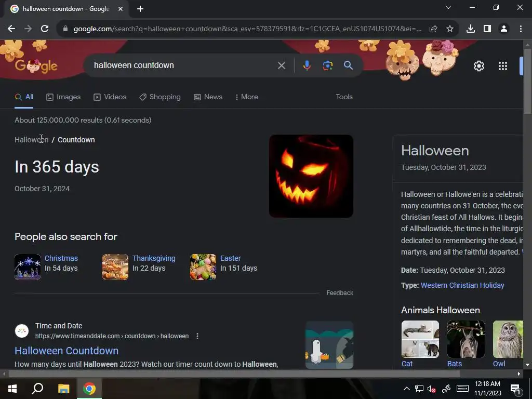Click the horizontal page scrollbar
This screenshot has height=399, width=532.
(234, 374)
